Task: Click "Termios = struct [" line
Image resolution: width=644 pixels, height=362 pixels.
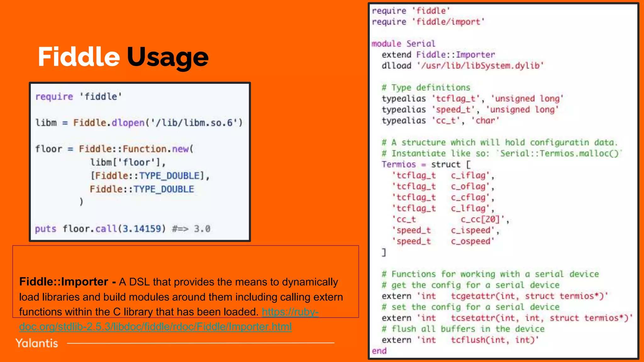Action: pyautogui.click(x=426, y=164)
